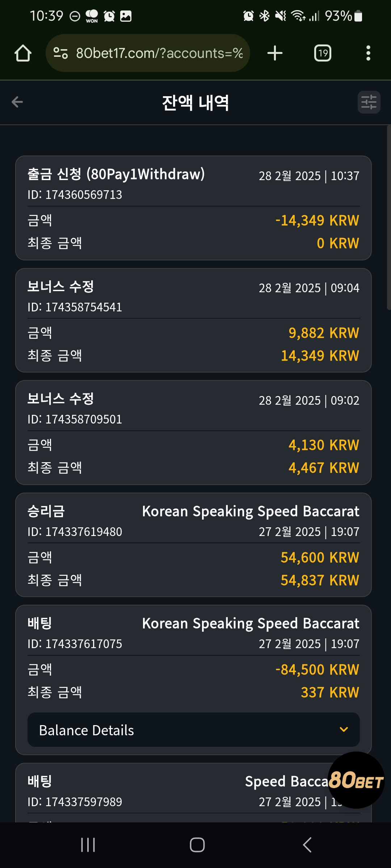
Task: Open the filter settings icon
Action: 369,102
